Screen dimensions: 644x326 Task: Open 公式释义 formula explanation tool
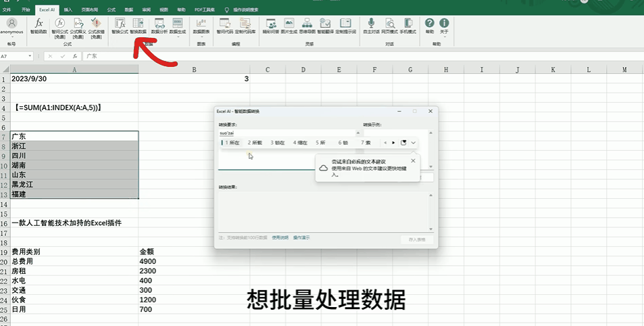pos(78,23)
